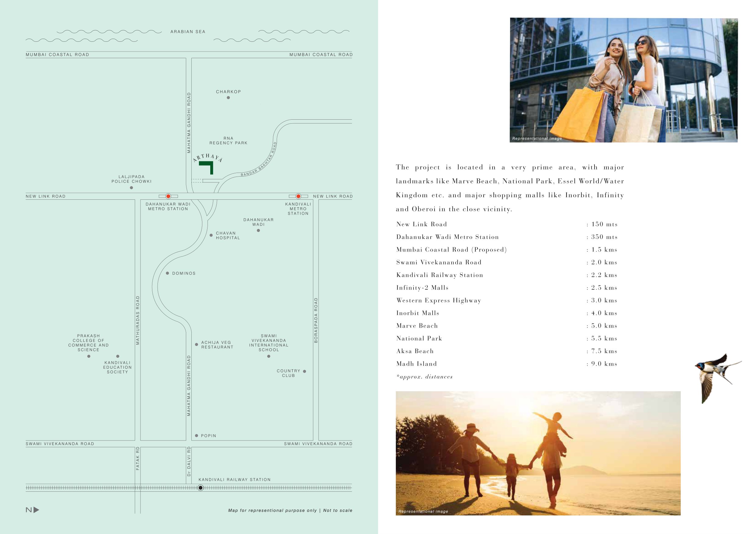Click the right New Link Road label
This screenshot has height=534, width=756.
point(333,196)
